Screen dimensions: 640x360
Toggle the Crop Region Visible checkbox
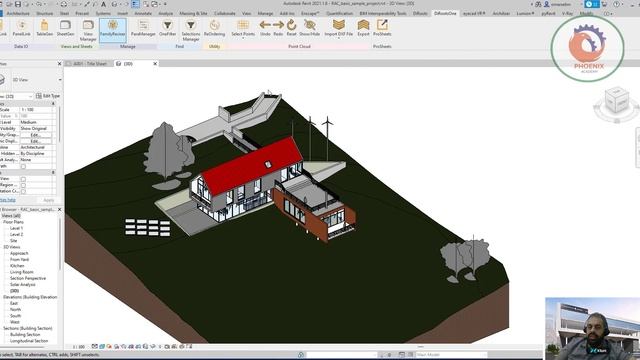coord(23,185)
